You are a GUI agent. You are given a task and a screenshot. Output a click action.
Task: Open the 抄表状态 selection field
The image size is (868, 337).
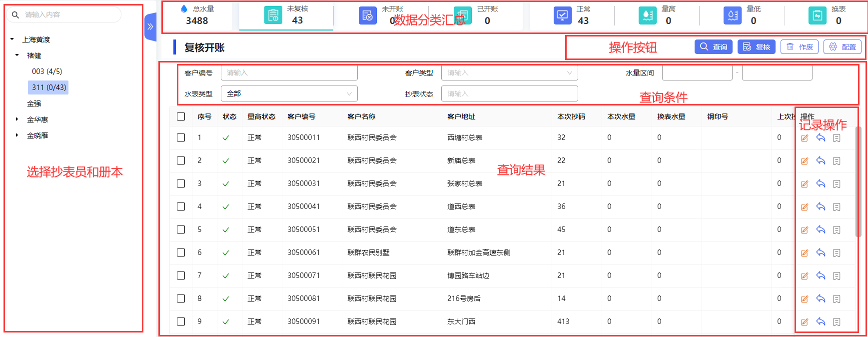pyautogui.click(x=510, y=93)
